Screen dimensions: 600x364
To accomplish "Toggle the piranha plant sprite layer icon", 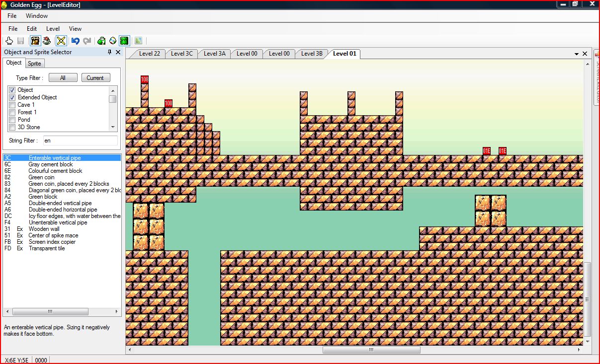I will (x=47, y=41).
